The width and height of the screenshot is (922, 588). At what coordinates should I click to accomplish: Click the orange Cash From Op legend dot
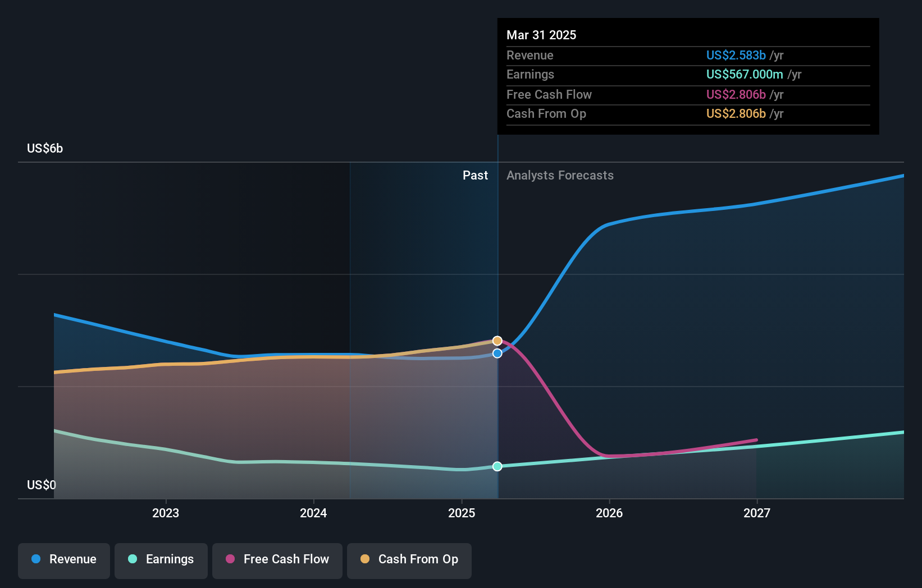pyautogui.click(x=365, y=559)
